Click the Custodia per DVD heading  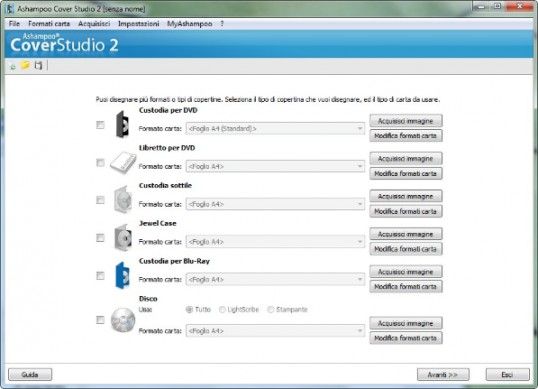[x=168, y=110]
